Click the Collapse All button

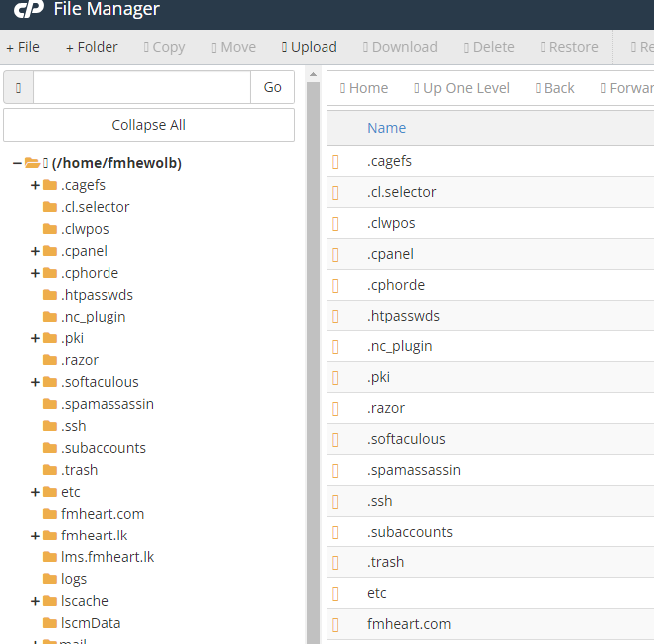149,125
